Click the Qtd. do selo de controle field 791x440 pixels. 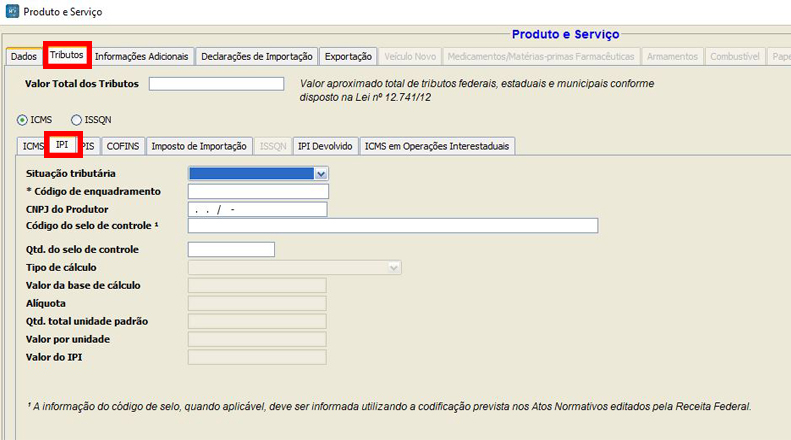232,249
